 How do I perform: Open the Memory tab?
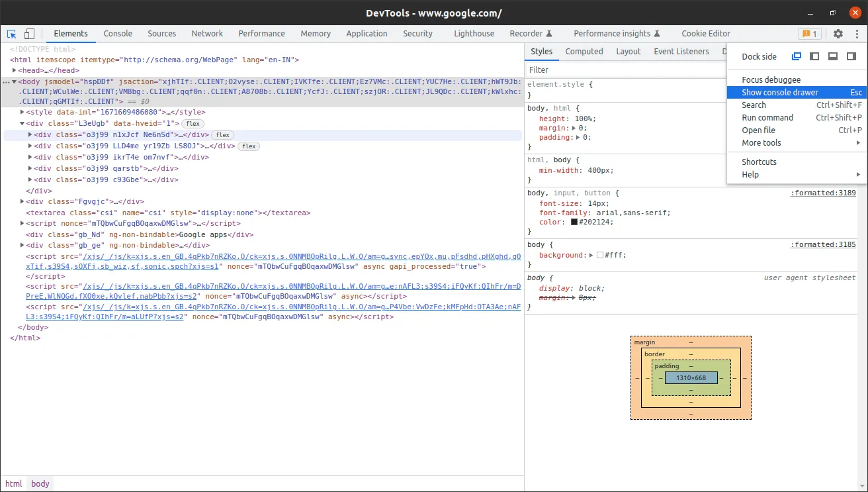316,34
